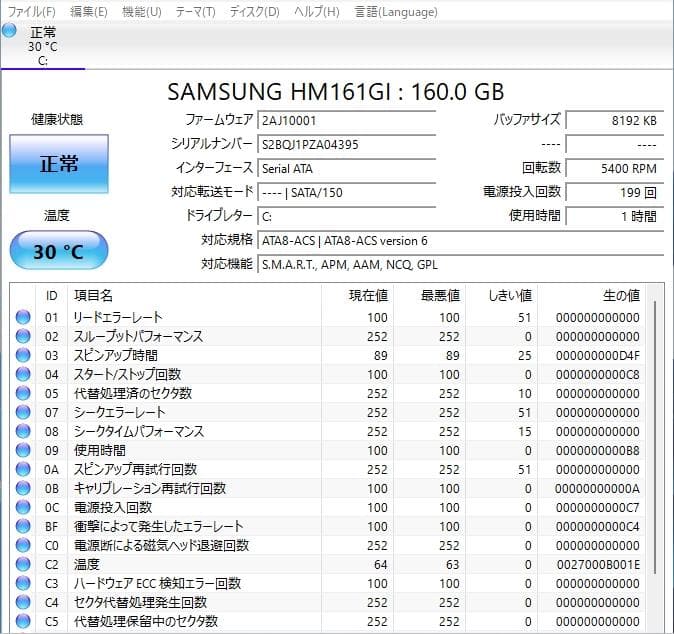Open the テーマ(T) menu
The height and width of the screenshot is (634, 674).
pyautogui.click(x=196, y=12)
